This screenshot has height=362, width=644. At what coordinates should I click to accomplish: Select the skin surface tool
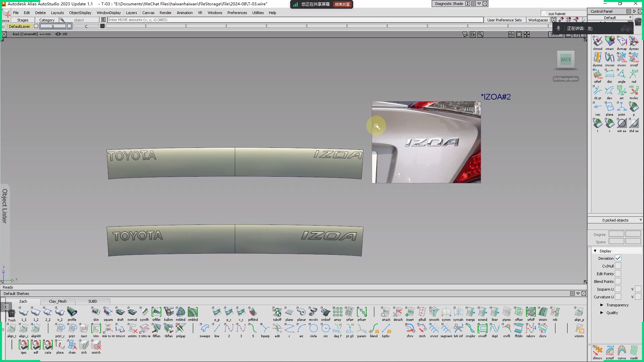(x=96, y=312)
